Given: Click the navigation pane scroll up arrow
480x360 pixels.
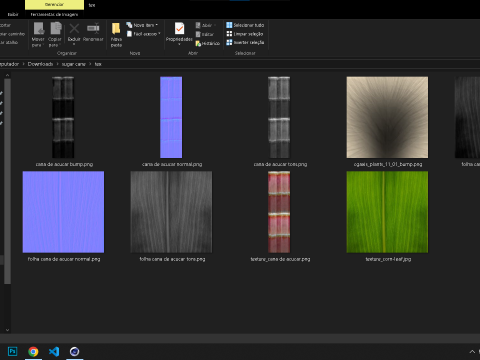Looking at the screenshot, I should click(x=7, y=75).
